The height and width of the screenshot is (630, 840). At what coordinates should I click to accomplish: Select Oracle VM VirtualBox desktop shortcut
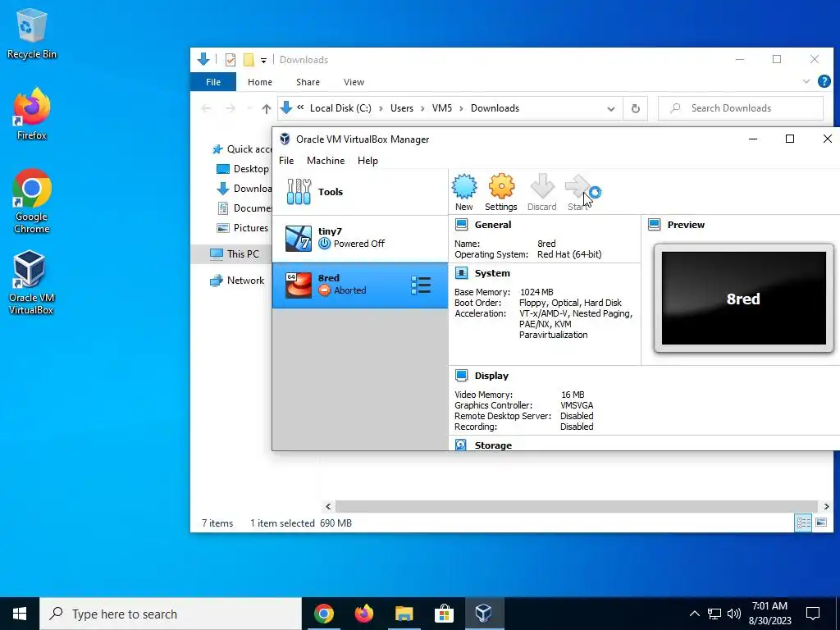coord(30,282)
